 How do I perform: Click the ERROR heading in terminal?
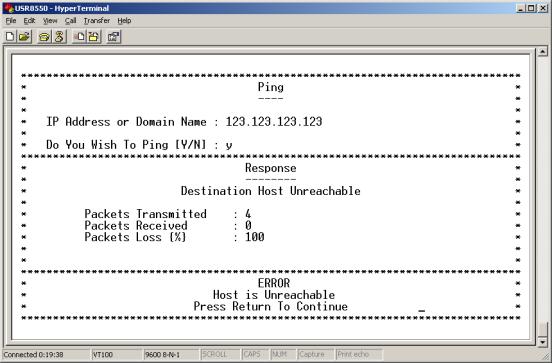(274, 283)
